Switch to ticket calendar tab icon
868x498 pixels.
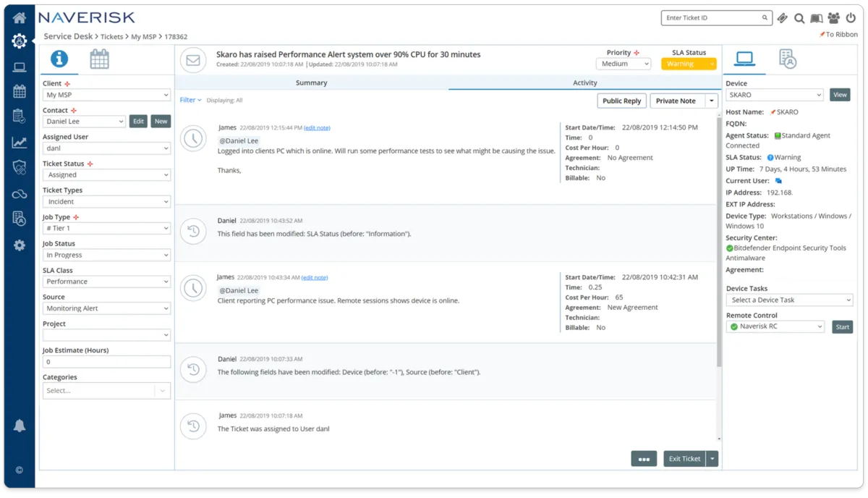click(x=99, y=59)
